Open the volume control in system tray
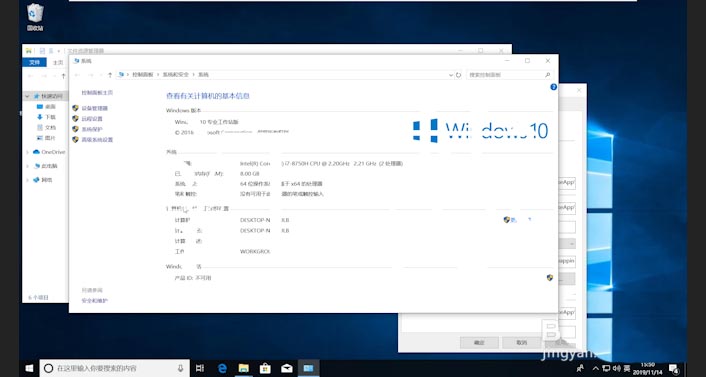Screen dimensions: 706x377 [616, 368]
